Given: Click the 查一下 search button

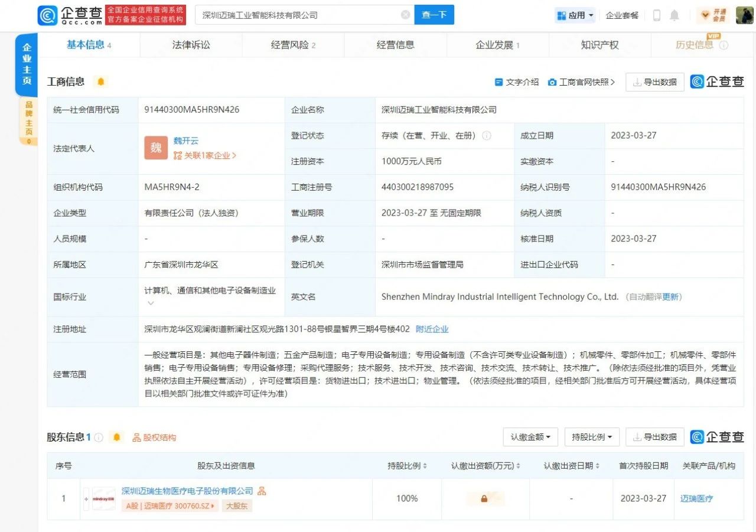Looking at the screenshot, I should [x=434, y=15].
